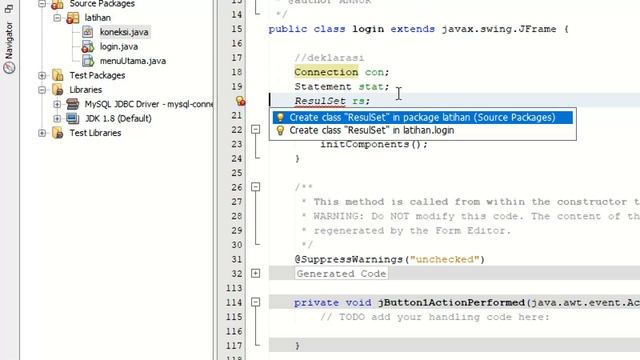Expand Generated Code fold at line 32

(x=256, y=273)
